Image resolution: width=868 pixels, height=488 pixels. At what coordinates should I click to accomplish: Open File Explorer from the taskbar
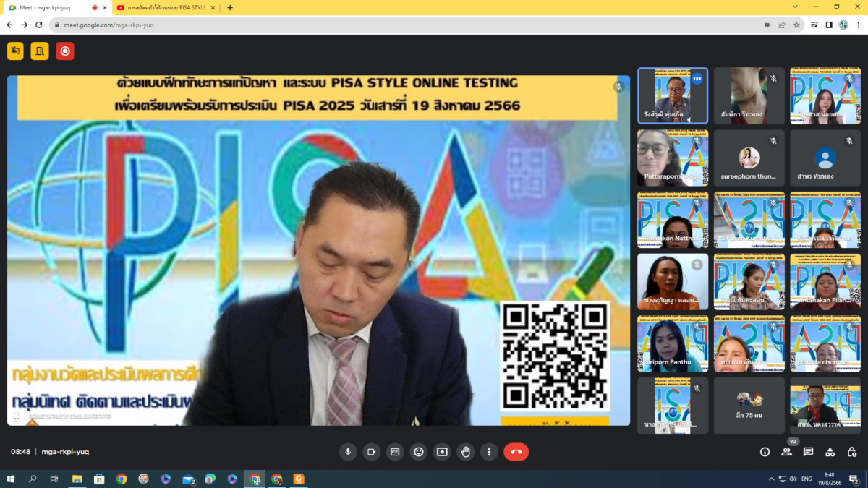(77, 479)
